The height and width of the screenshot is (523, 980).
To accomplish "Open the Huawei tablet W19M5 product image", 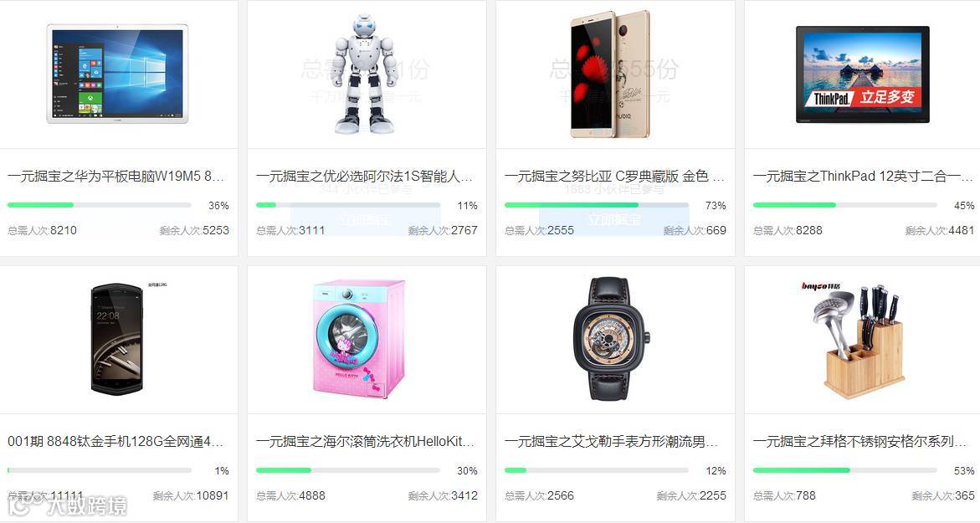I will (117, 74).
